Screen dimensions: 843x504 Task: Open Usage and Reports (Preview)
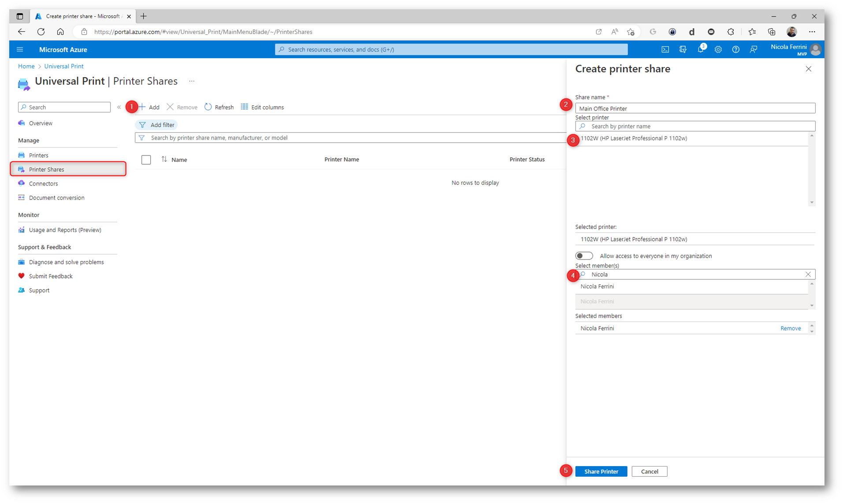pos(65,230)
